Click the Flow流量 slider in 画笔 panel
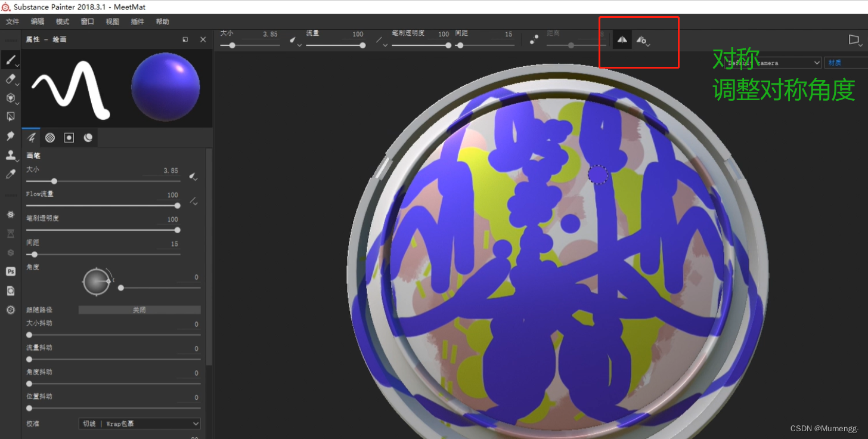This screenshot has width=868, height=439. [x=103, y=205]
